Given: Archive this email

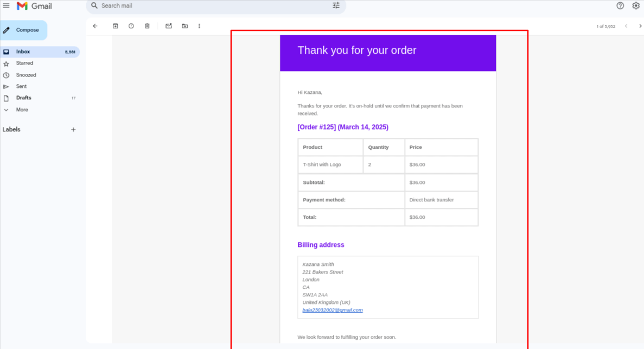Looking at the screenshot, I should [x=116, y=26].
